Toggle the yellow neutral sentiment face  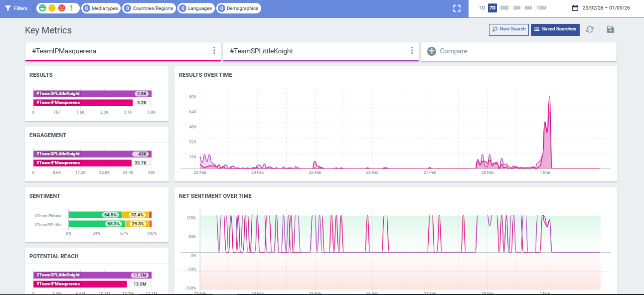point(52,8)
